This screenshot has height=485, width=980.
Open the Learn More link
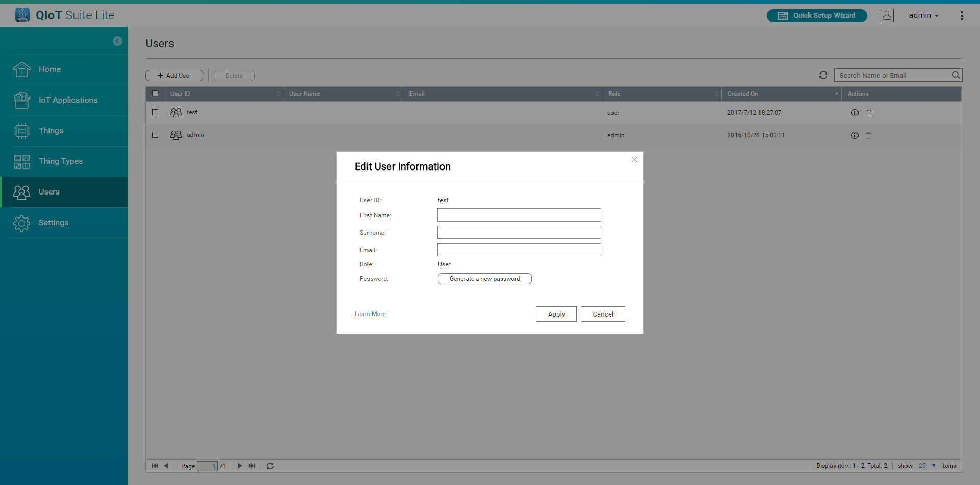370,314
